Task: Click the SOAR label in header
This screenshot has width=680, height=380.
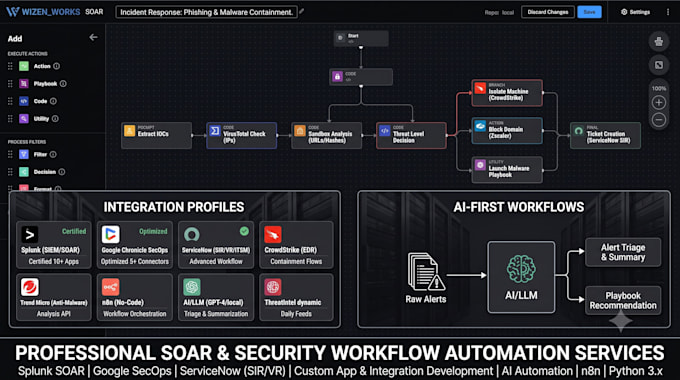Action: coord(94,12)
